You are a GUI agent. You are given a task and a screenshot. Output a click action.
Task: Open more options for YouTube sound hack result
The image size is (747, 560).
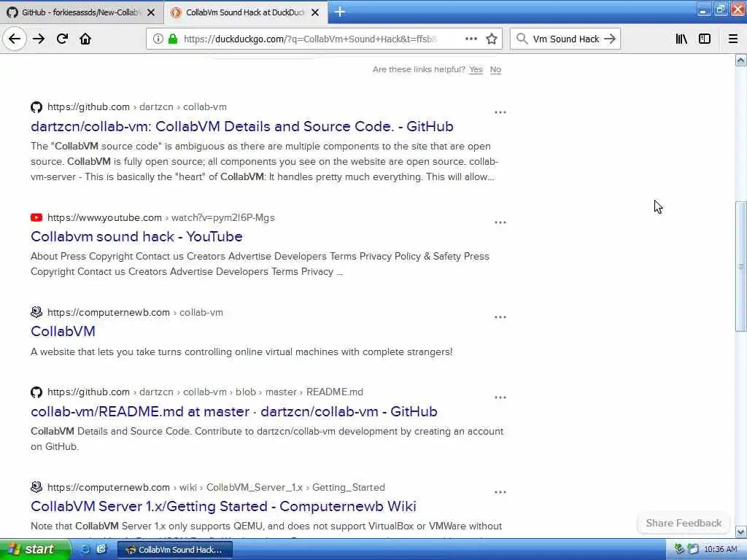[x=500, y=222]
